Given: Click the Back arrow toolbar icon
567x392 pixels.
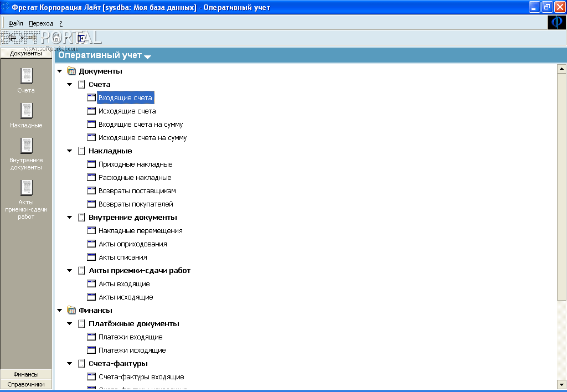Looking at the screenshot, I should click(x=12, y=38).
